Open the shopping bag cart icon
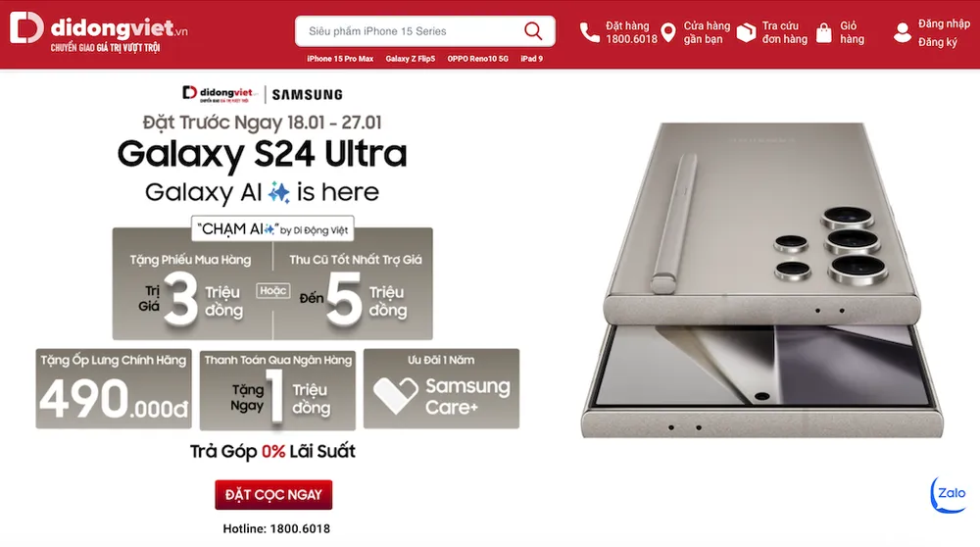The image size is (980, 547). (x=824, y=32)
